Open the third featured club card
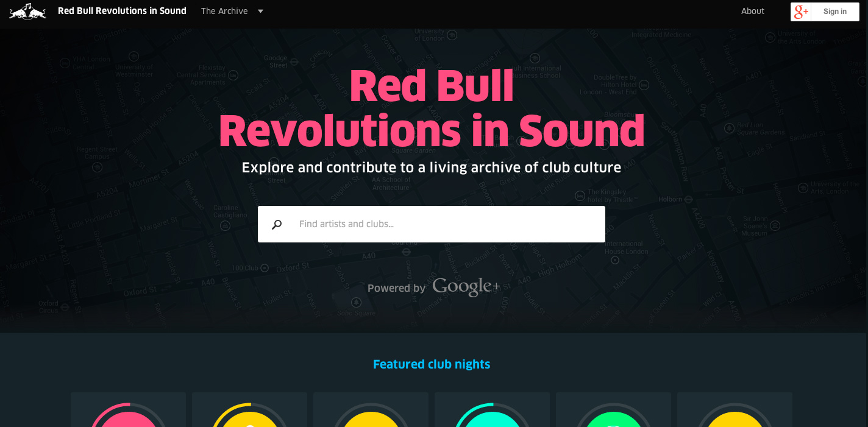This screenshot has width=868, height=427. (x=371, y=409)
